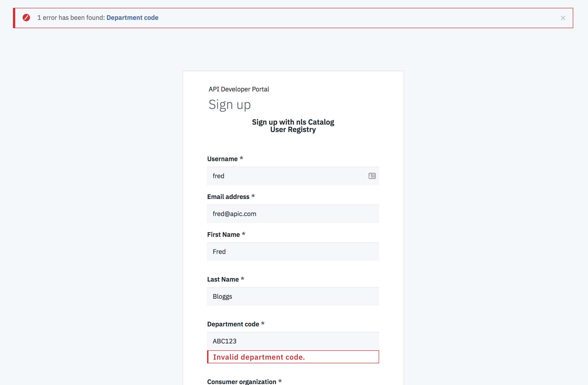Place cursor in Last Name field
588x385 pixels.
(x=293, y=296)
